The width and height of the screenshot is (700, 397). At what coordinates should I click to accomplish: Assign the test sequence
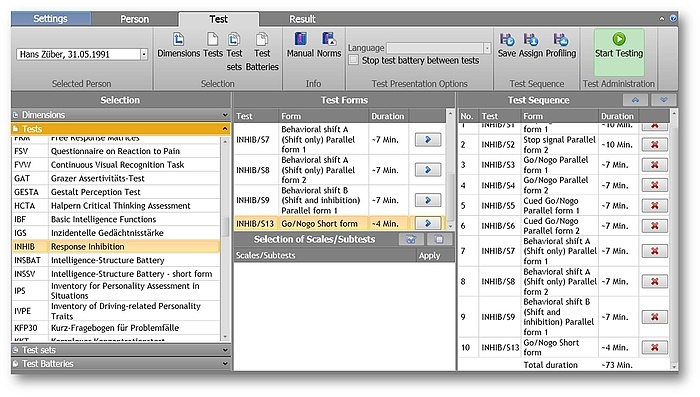pyautogui.click(x=531, y=45)
